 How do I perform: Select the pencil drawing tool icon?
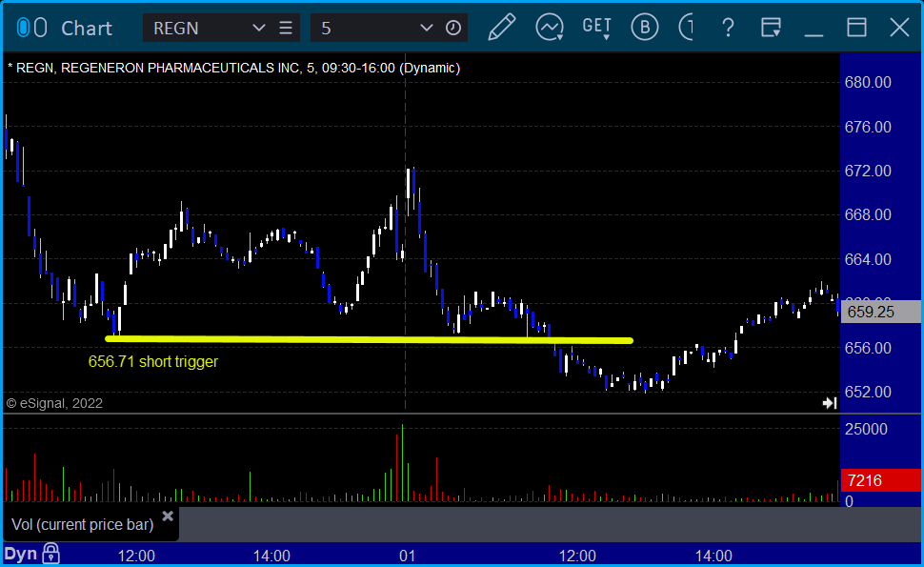coord(502,27)
